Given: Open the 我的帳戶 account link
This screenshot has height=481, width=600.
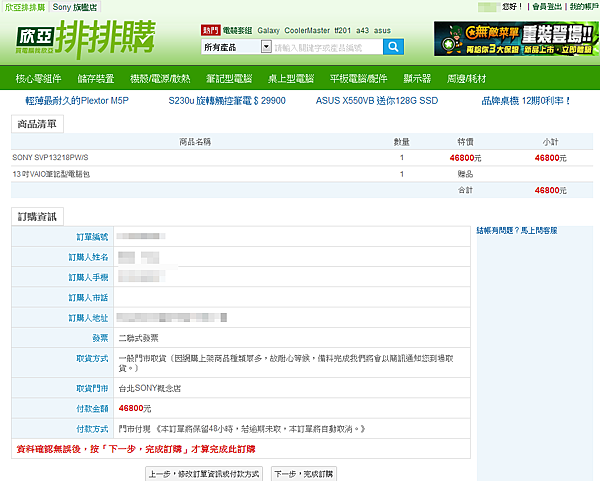Looking at the screenshot, I should pyautogui.click(x=584, y=7).
